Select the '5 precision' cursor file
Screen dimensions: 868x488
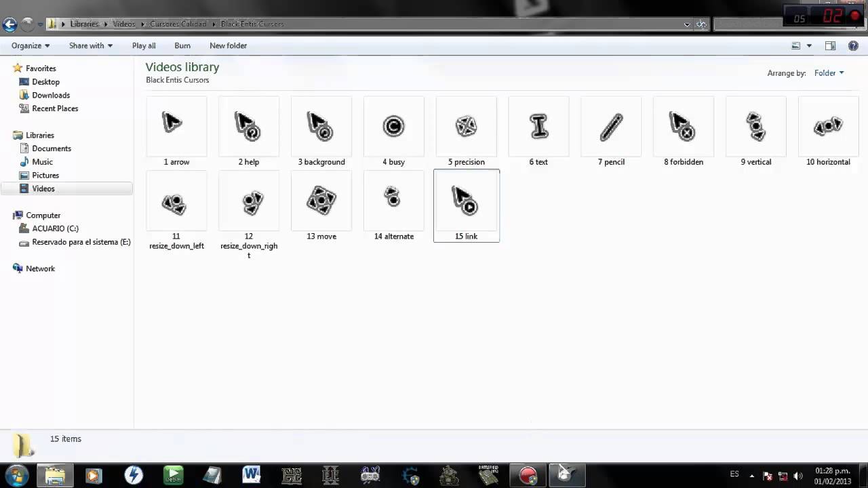[x=466, y=131]
